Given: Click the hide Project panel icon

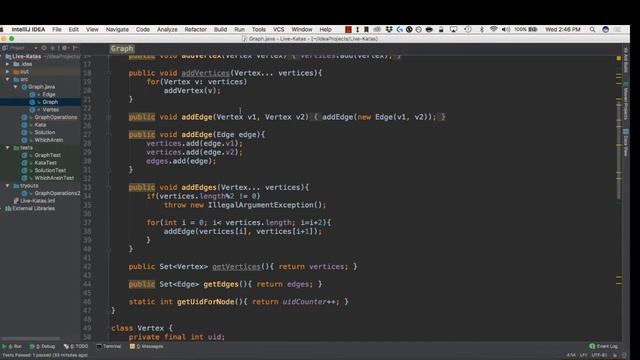Looking at the screenshot, I should pyautogui.click(x=75, y=48).
